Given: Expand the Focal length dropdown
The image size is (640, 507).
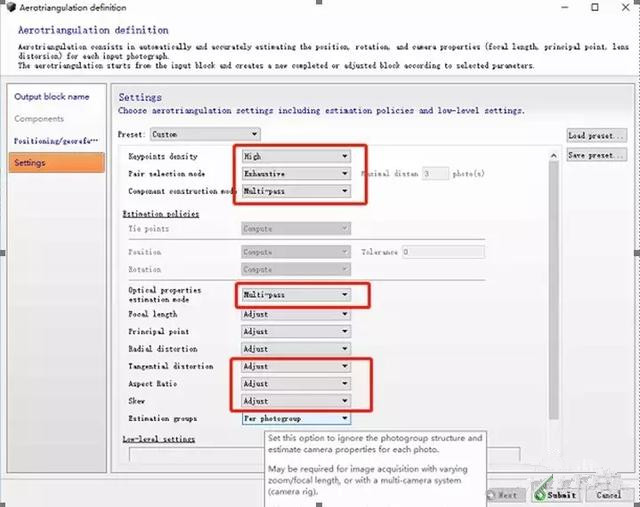Looking at the screenshot, I should click(x=296, y=314).
